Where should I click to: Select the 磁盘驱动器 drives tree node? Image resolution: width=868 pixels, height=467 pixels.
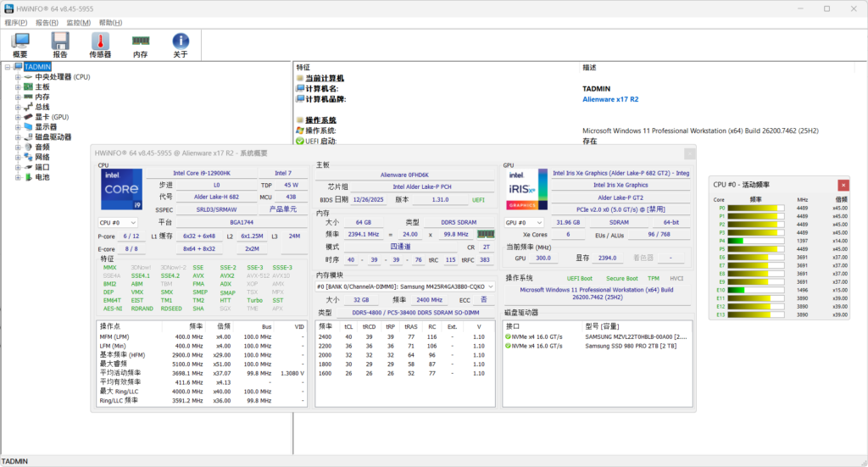[53, 136]
